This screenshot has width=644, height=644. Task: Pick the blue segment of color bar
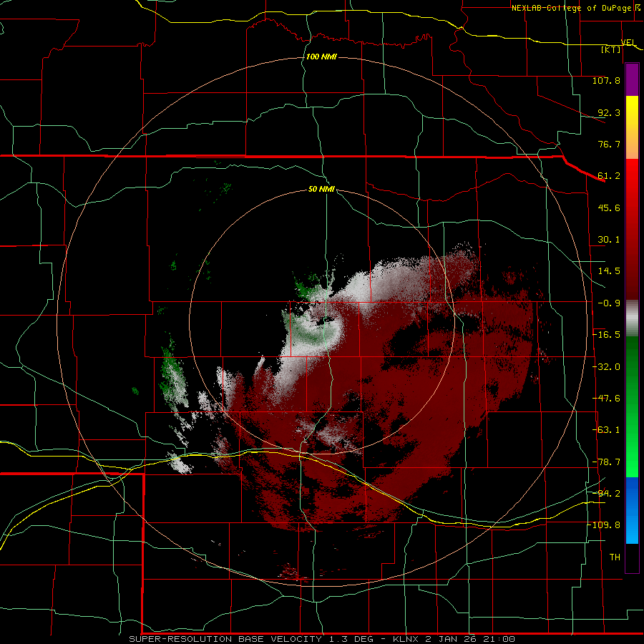632,510
